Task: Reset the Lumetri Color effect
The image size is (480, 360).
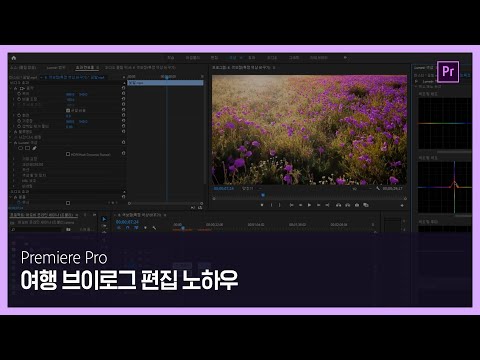Action: coord(123,142)
